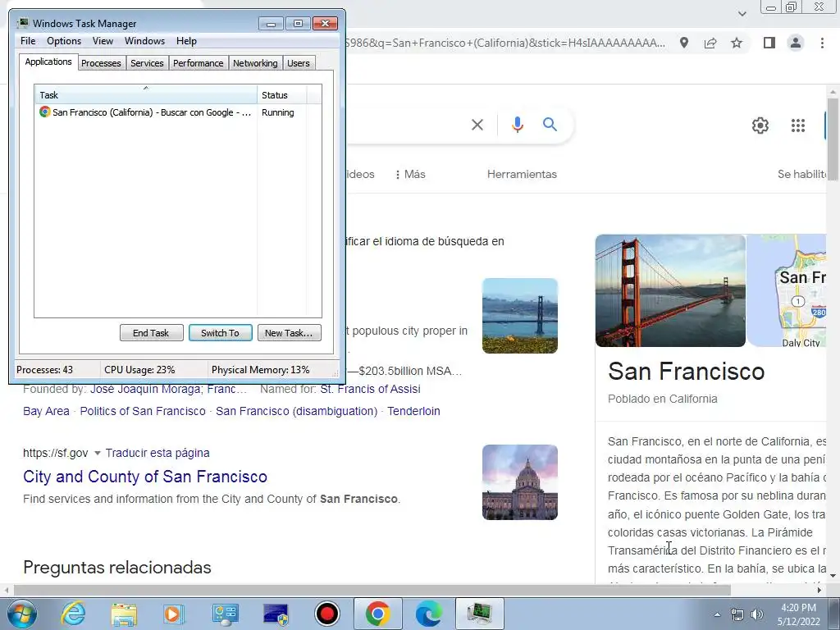Open the Chrome tab search chevron

[742, 13]
